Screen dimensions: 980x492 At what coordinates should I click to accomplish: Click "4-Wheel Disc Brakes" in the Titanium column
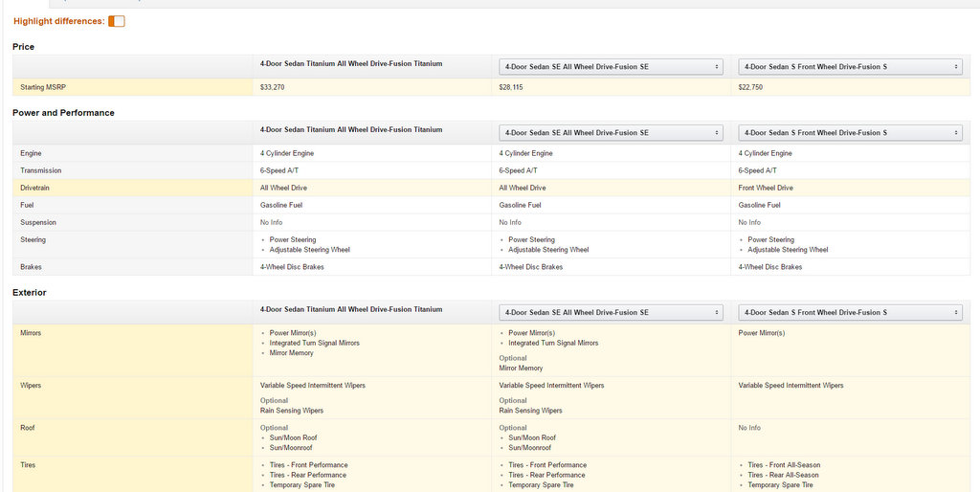(292, 267)
